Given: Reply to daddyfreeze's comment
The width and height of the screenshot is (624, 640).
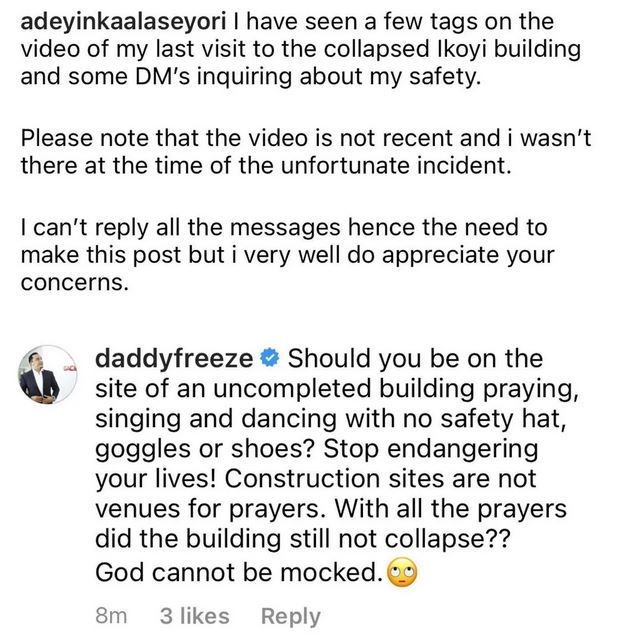Looking at the screenshot, I should pos(290,617).
